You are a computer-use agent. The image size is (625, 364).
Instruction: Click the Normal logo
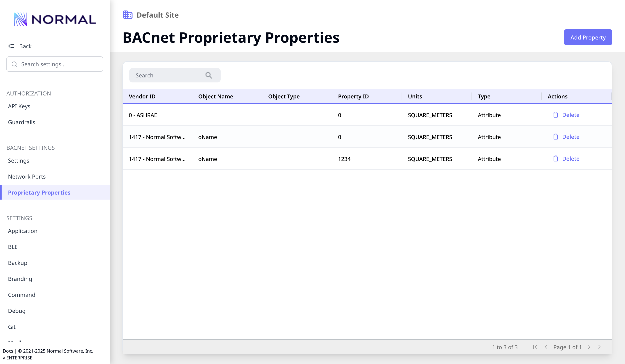pos(55,19)
